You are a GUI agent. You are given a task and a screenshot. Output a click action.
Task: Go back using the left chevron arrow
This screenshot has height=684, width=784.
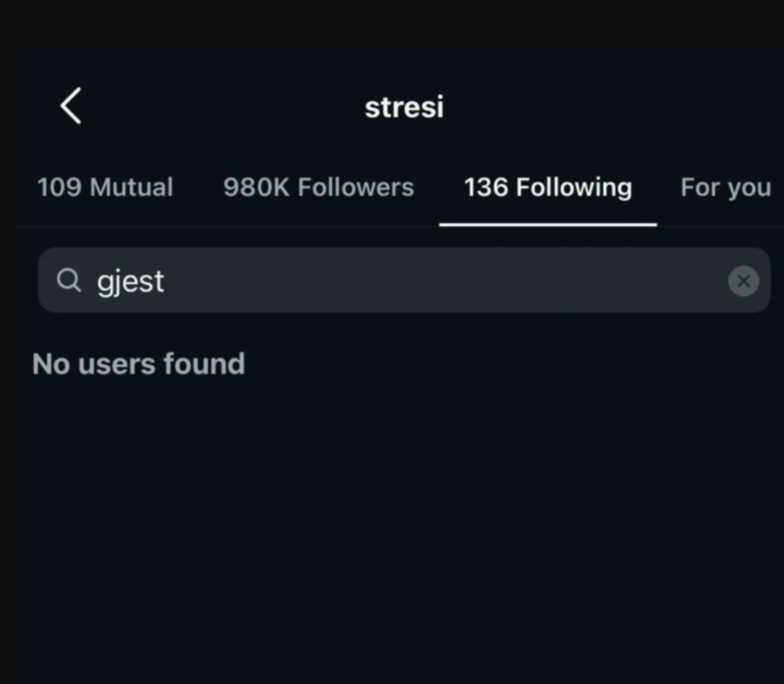point(71,106)
